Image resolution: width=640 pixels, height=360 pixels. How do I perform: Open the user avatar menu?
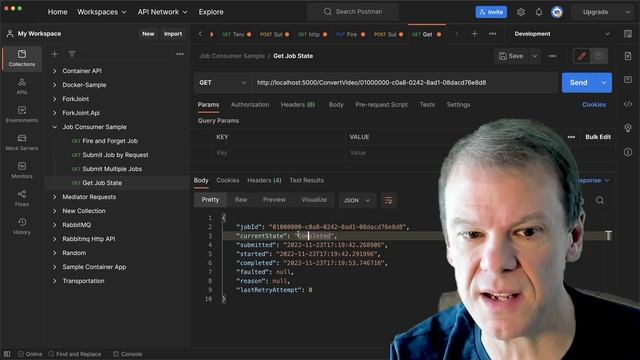coord(557,12)
